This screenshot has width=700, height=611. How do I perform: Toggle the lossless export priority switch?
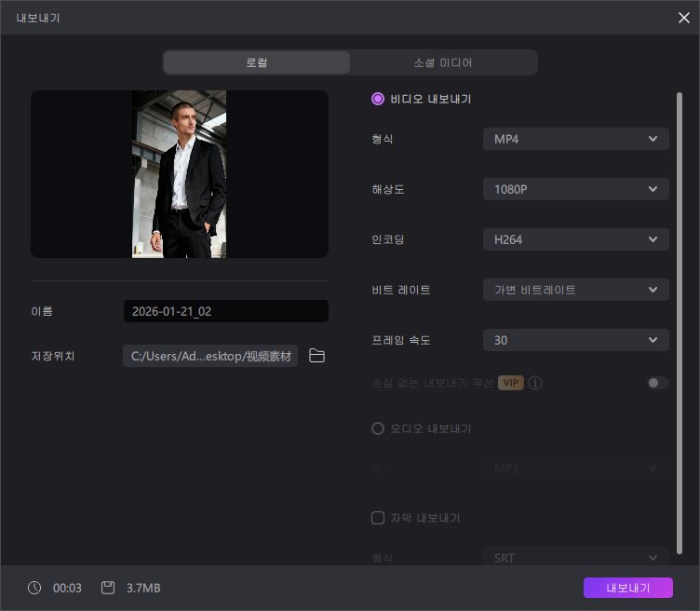657,383
